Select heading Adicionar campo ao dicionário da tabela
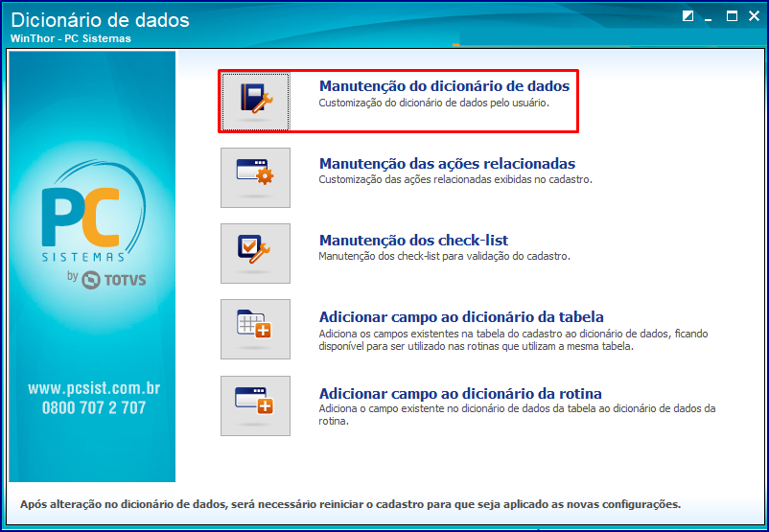 pyautogui.click(x=461, y=316)
